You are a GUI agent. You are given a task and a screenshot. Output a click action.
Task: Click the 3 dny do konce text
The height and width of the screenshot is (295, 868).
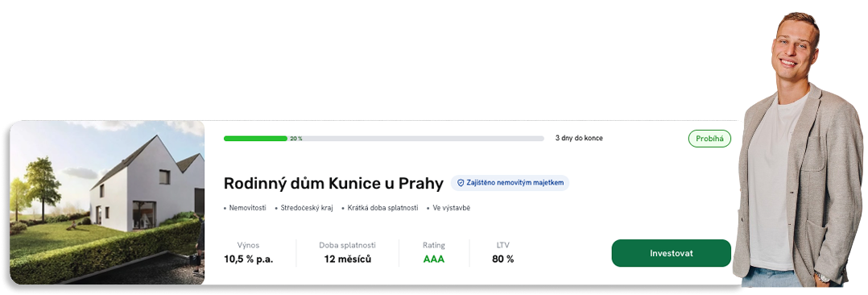click(x=579, y=138)
